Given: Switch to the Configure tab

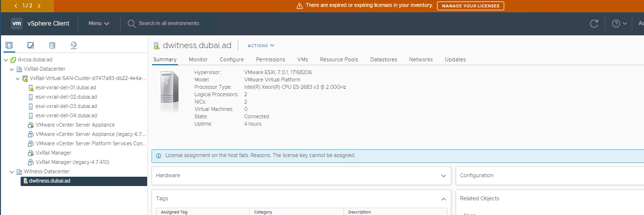Looking at the screenshot, I should click(x=232, y=59).
